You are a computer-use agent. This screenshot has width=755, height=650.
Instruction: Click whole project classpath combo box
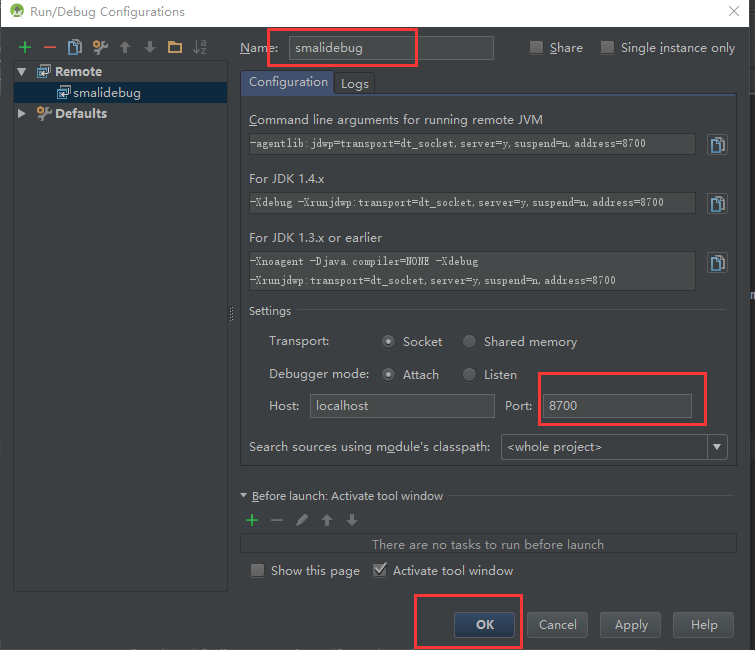point(614,447)
